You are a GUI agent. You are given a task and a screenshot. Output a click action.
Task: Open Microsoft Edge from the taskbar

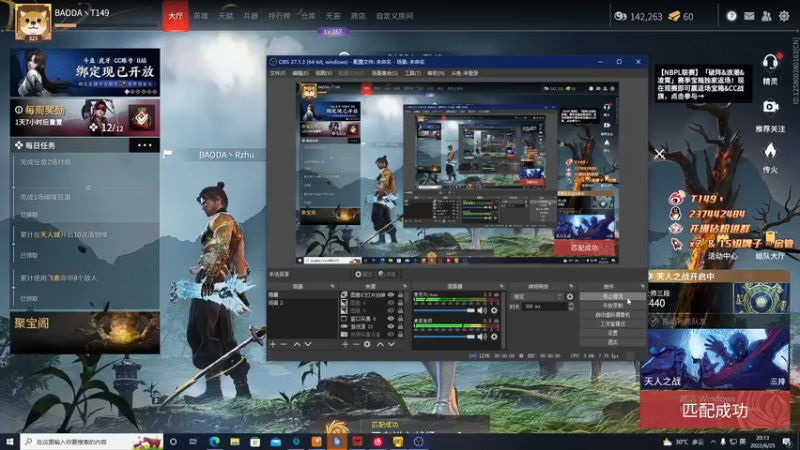pos(214,441)
